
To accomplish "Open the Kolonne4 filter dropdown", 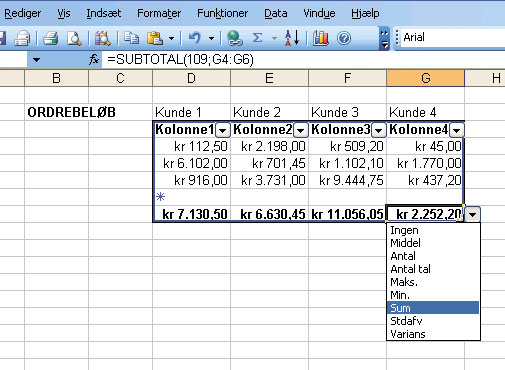I will (x=457, y=130).
